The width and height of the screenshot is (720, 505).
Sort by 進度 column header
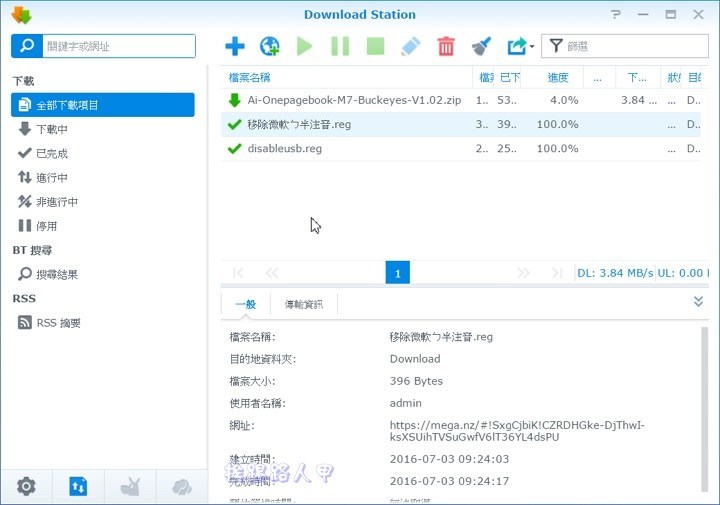point(558,78)
